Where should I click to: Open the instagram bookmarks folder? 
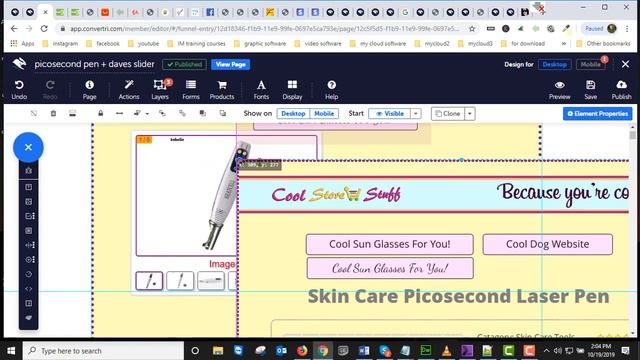pyautogui.click(x=60, y=43)
